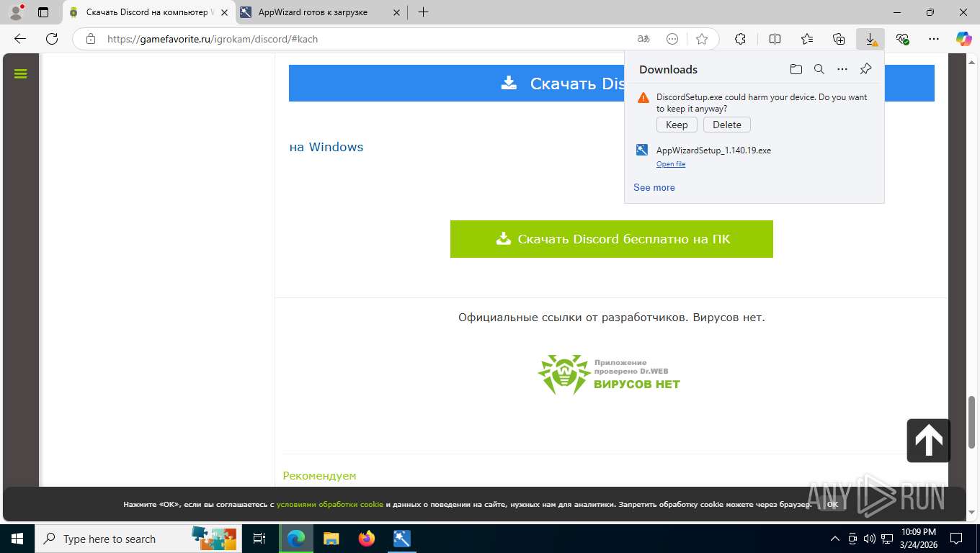
Task: Toggle split screen icon
Action: 775,39
